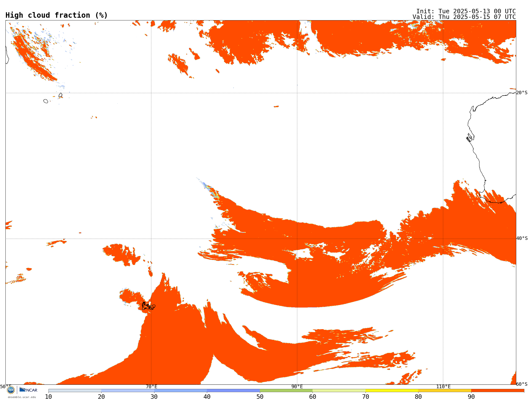Click the NSF logo icon
This screenshot has width=532, height=400.
tap(11, 390)
